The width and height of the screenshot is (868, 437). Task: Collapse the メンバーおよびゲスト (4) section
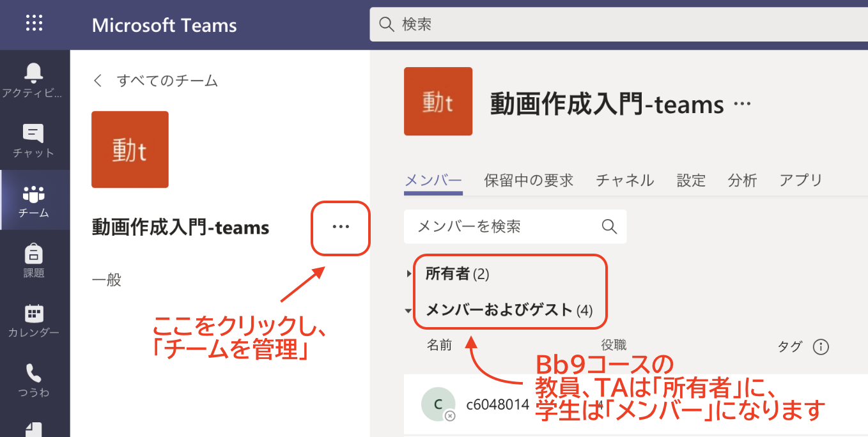click(409, 311)
